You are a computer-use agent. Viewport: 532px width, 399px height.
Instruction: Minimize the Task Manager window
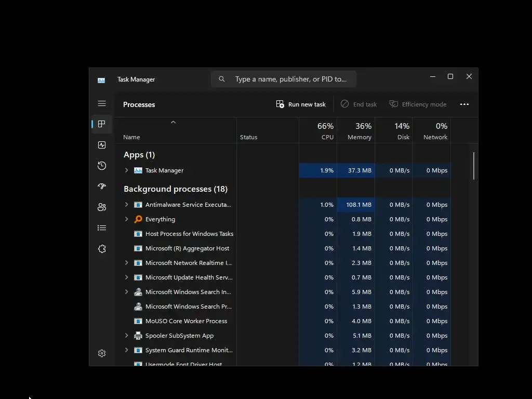click(x=433, y=77)
